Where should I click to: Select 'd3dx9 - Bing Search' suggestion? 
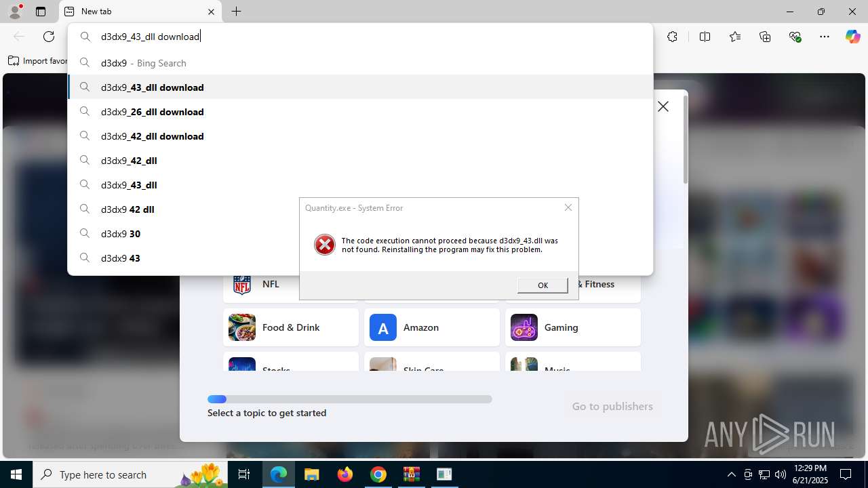360,63
